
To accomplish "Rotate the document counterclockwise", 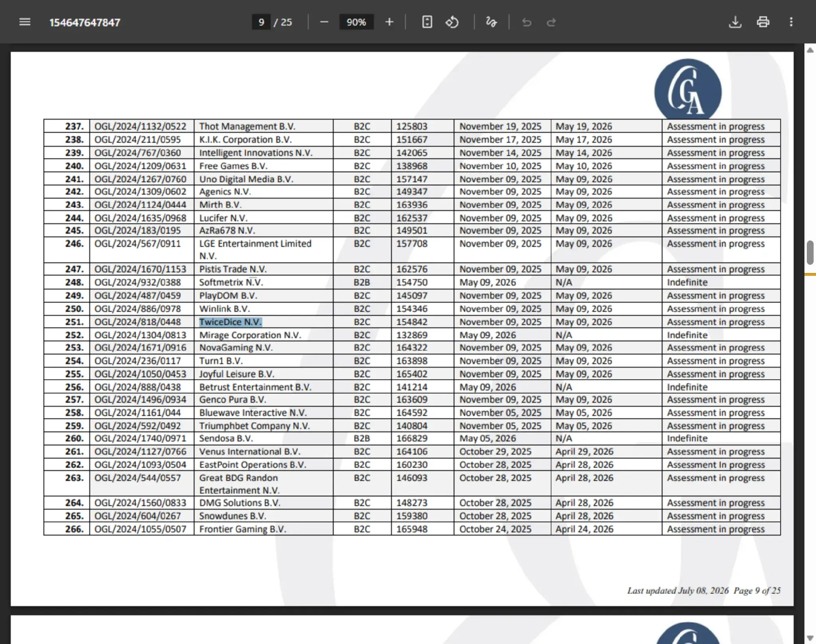I will pyautogui.click(x=452, y=22).
